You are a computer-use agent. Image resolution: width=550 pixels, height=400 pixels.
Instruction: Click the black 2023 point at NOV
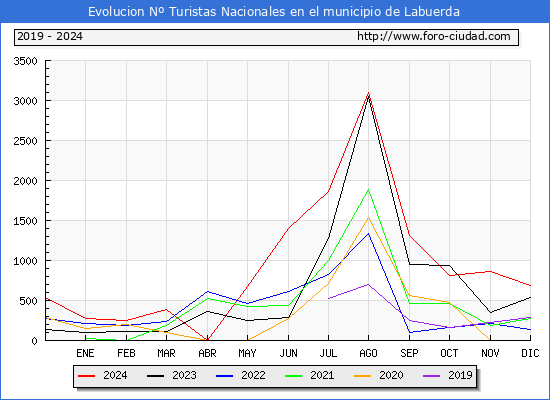[490, 312]
